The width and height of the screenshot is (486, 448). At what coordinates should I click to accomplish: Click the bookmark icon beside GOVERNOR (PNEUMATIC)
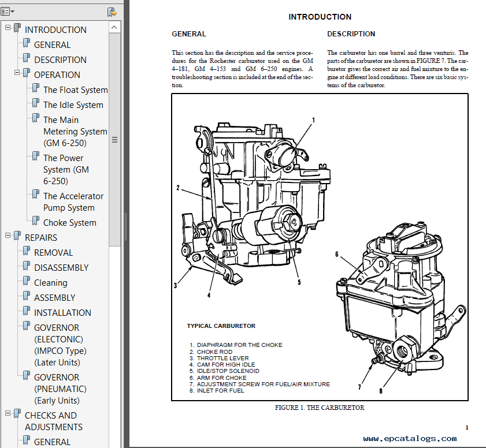pyautogui.click(x=27, y=376)
